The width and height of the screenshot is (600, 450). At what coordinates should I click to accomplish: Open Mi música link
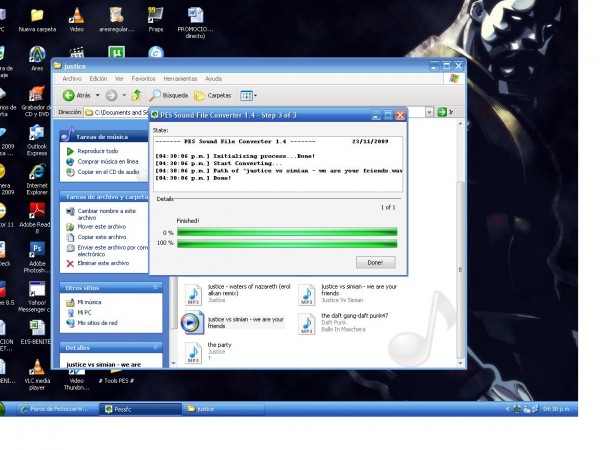click(90, 302)
